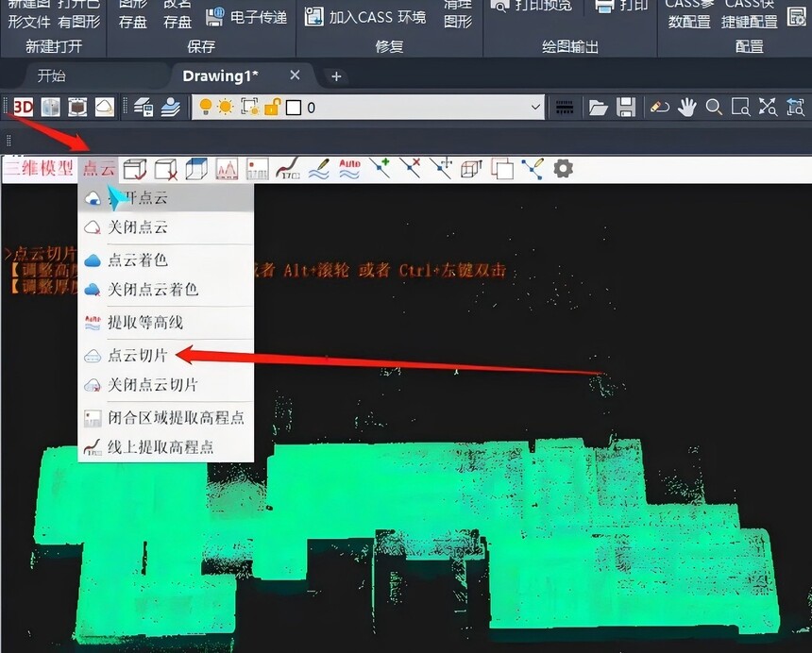Select the blue shaded cube icon
This screenshot has width=812, height=653.
(x=196, y=169)
